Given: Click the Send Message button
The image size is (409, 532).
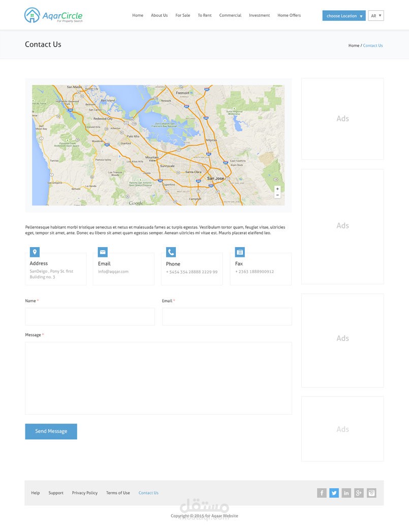Looking at the screenshot, I should point(51,431).
